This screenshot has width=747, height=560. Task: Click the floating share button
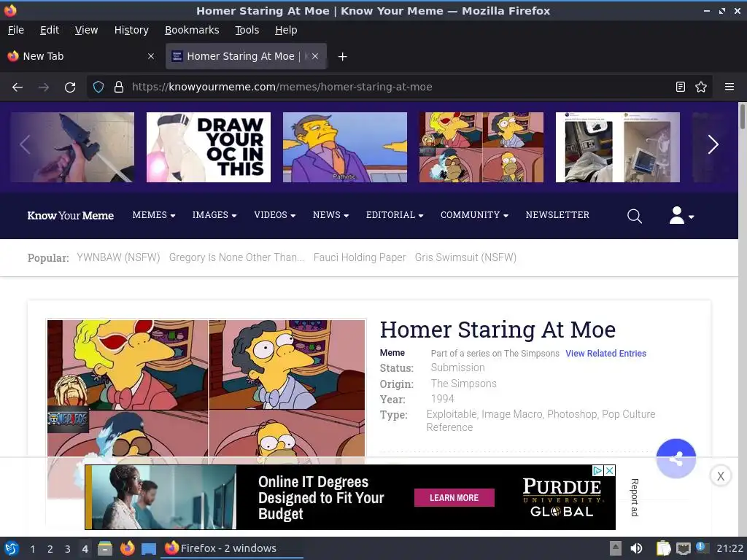point(676,459)
